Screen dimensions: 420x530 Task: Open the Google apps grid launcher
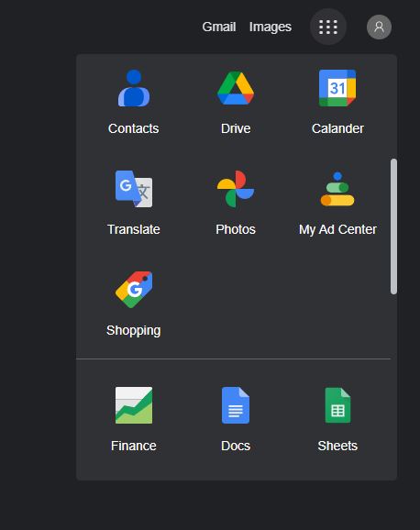pos(328,27)
